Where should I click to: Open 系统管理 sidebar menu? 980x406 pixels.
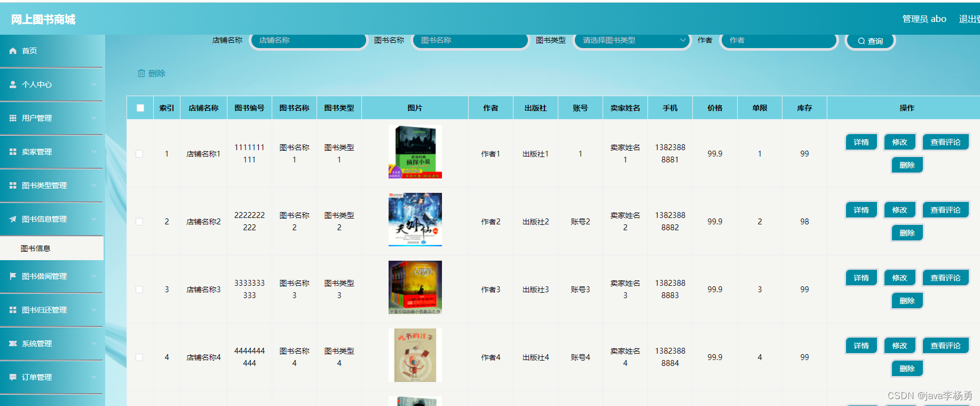tap(51, 343)
